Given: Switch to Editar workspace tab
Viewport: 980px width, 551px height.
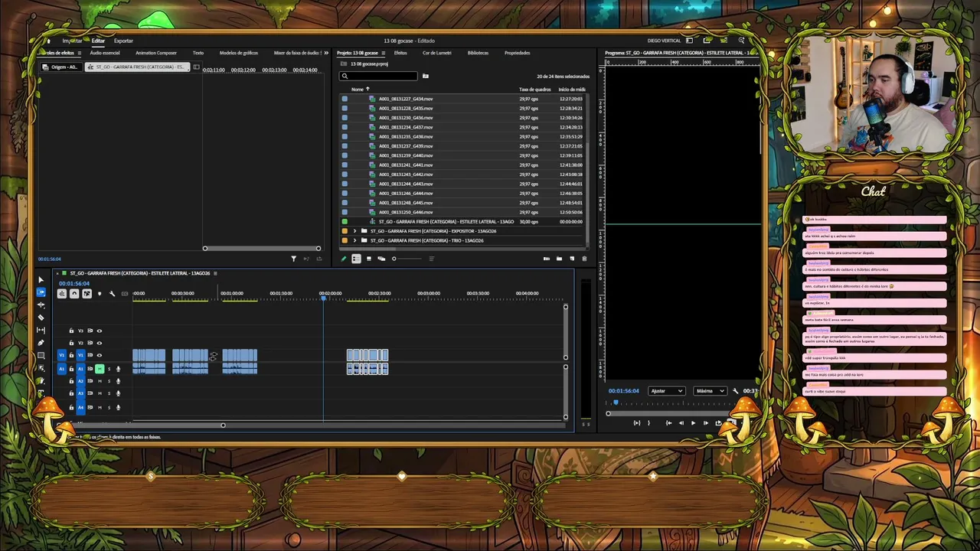Looking at the screenshot, I should (98, 41).
